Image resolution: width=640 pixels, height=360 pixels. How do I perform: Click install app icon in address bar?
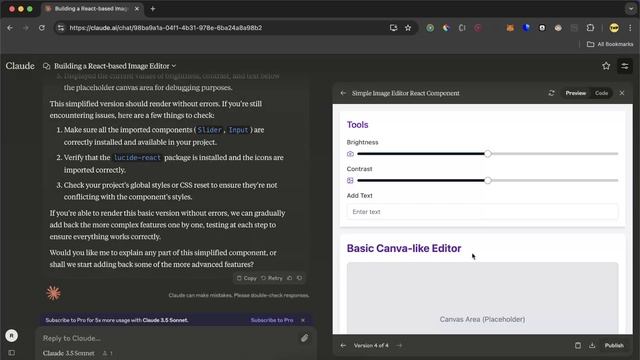[x=393, y=28]
